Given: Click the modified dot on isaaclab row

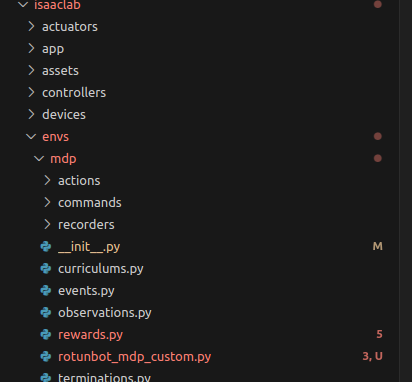Looking at the screenshot, I should (x=377, y=4).
